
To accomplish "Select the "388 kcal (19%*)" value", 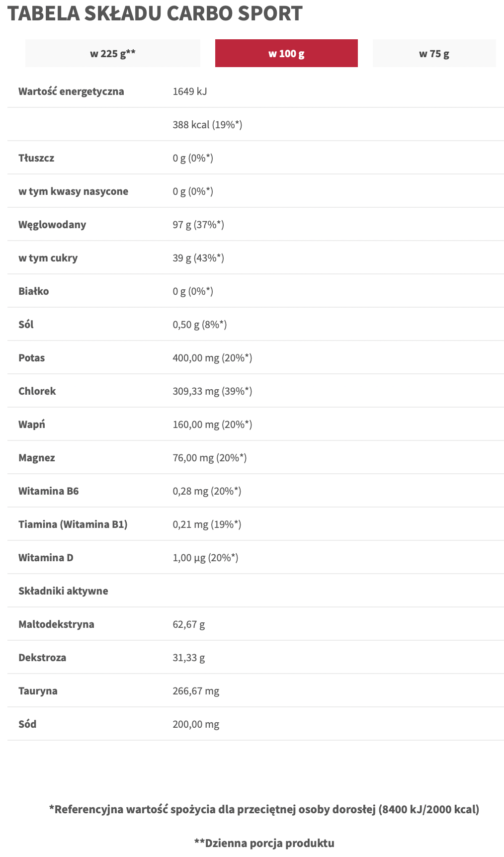I will (207, 125).
